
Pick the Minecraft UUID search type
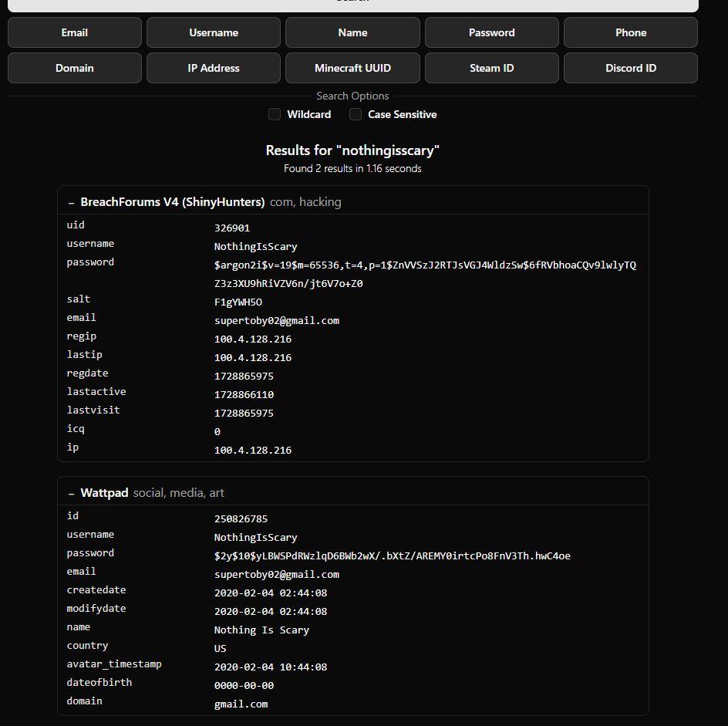coord(353,68)
